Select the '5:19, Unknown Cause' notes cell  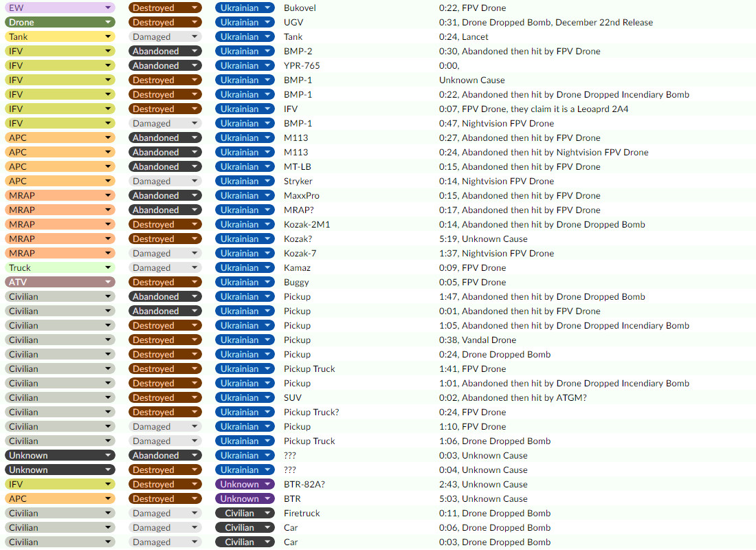[x=483, y=239]
